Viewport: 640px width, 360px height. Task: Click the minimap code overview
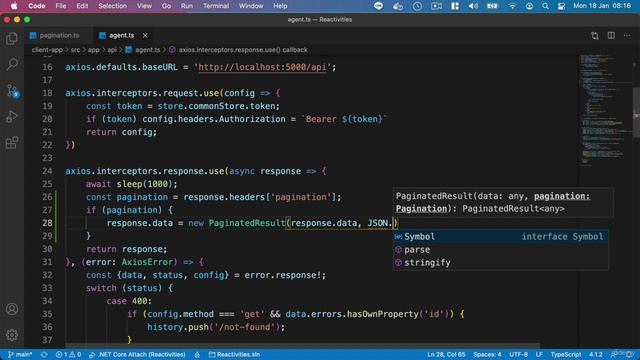click(606, 110)
